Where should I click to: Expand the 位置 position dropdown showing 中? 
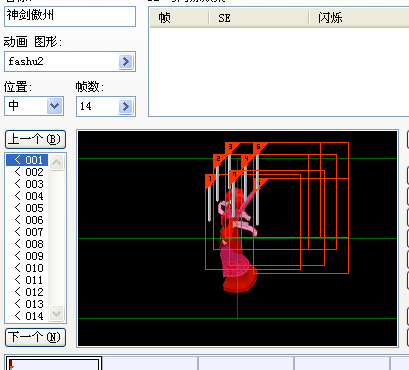(55, 106)
